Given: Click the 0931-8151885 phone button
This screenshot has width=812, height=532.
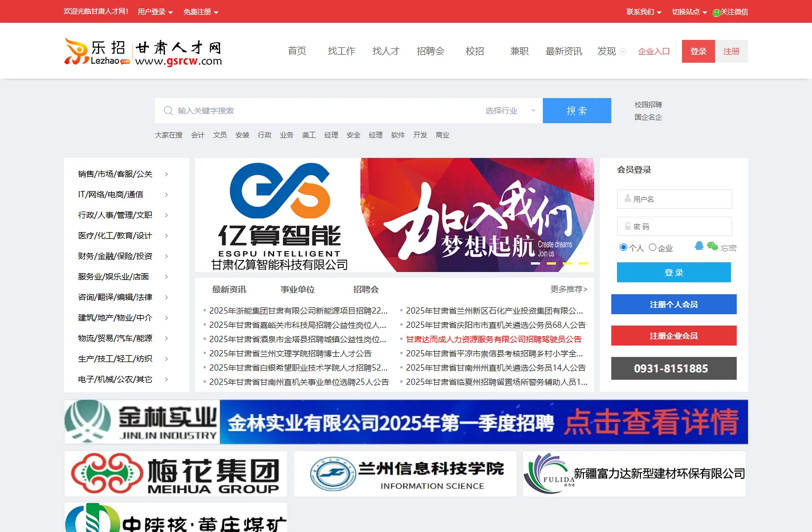Looking at the screenshot, I should (674, 368).
